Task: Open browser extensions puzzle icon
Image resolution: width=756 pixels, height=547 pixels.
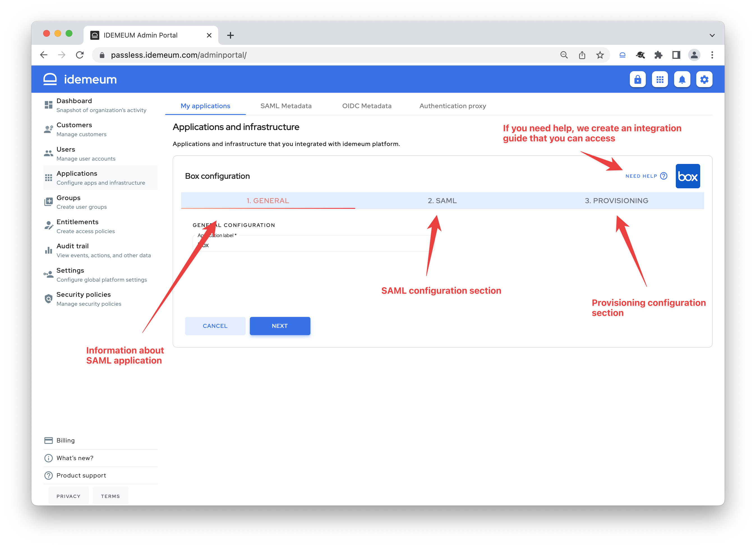Action: click(x=658, y=55)
